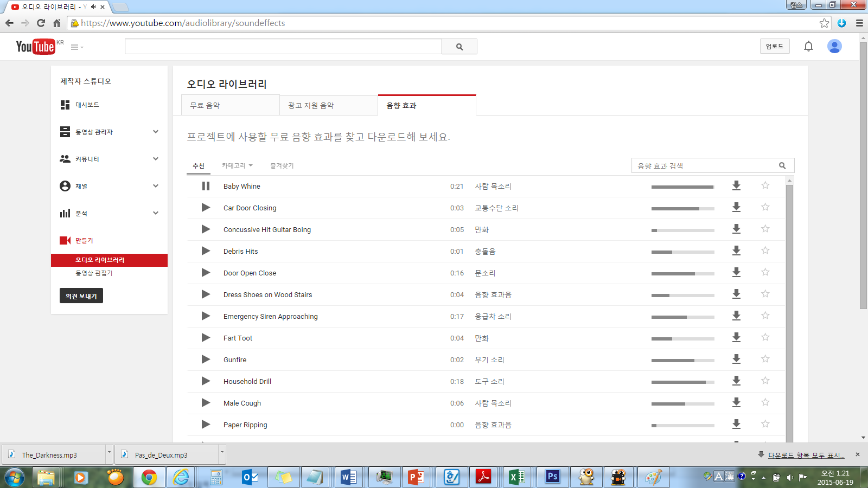Screen dimensions: 868x488
Task: Play the Car Door Closing sound
Action: tap(206, 208)
